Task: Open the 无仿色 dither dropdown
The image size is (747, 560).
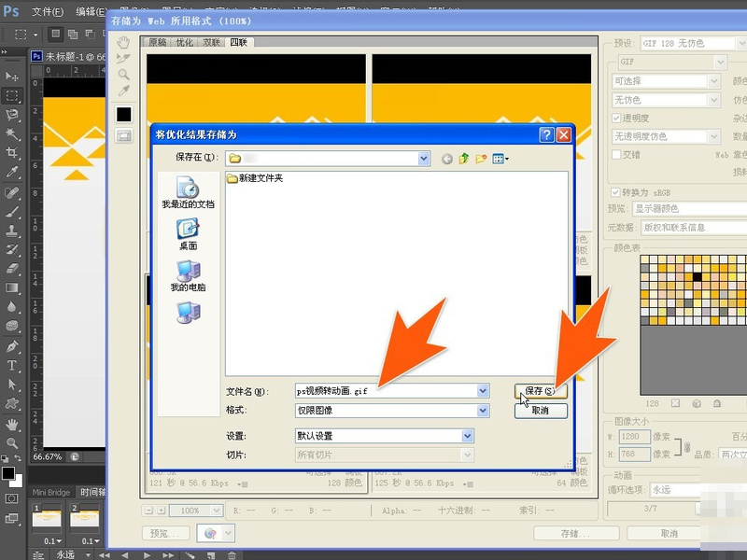Action: (713, 100)
